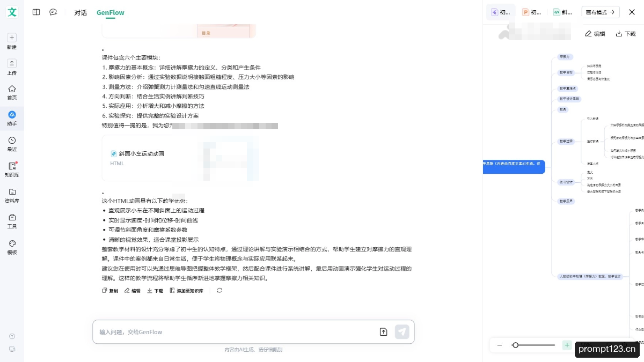Screen dimensions: 644x362
Task: Click the 画布模式 button
Action: (601, 12)
